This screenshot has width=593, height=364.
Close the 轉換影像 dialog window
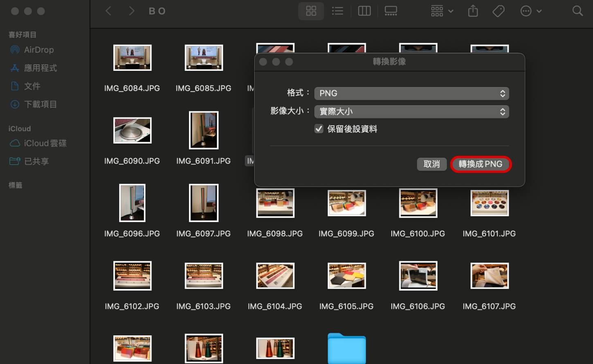[263, 62]
